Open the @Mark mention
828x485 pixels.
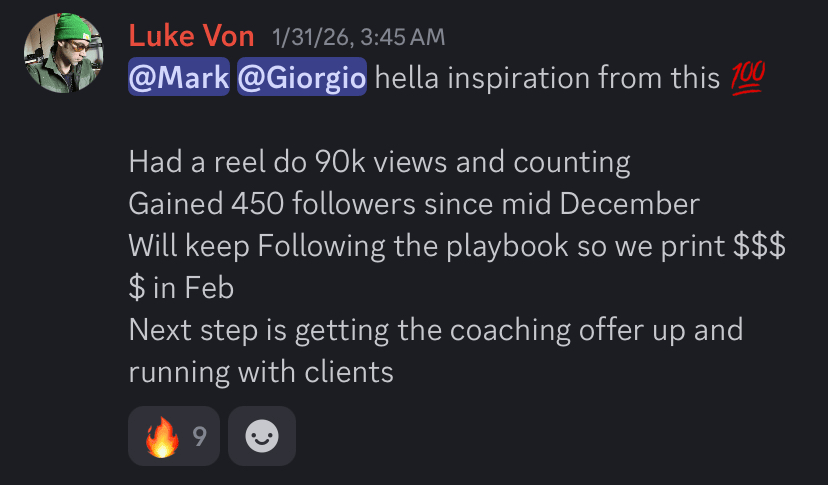[179, 78]
